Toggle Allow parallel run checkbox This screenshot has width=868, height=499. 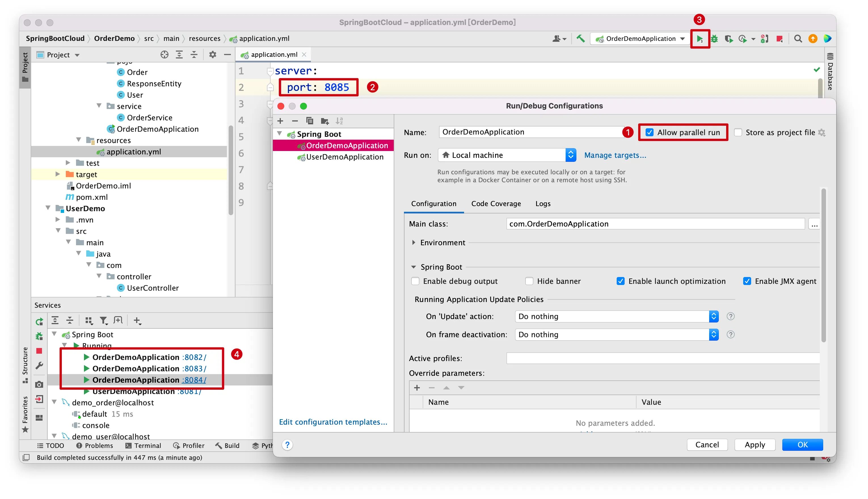tap(650, 132)
